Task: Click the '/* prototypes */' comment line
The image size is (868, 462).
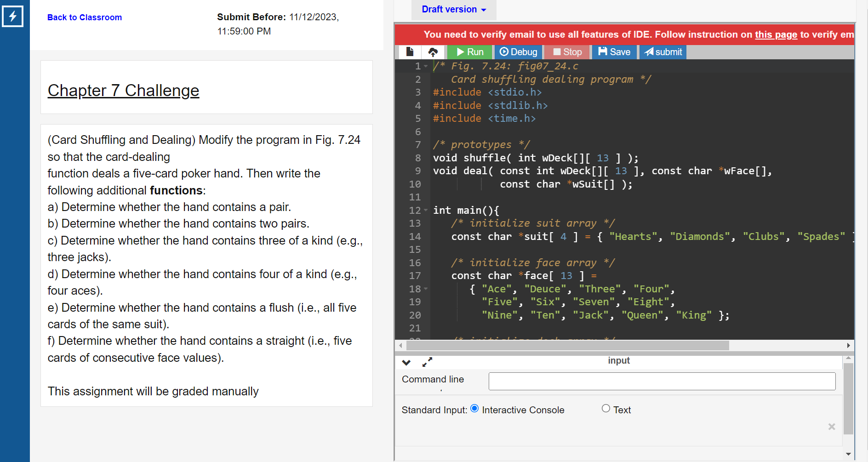Action: click(481, 145)
